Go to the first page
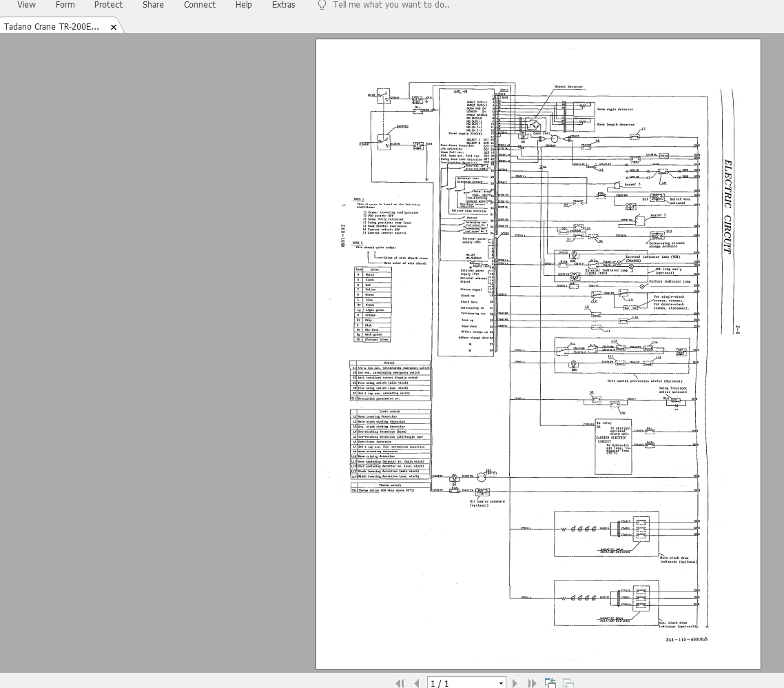The width and height of the screenshot is (784, 688). (400, 683)
